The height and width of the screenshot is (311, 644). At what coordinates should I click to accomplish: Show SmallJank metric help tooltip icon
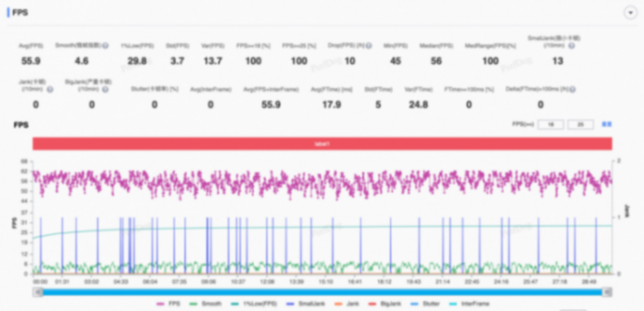pos(572,46)
